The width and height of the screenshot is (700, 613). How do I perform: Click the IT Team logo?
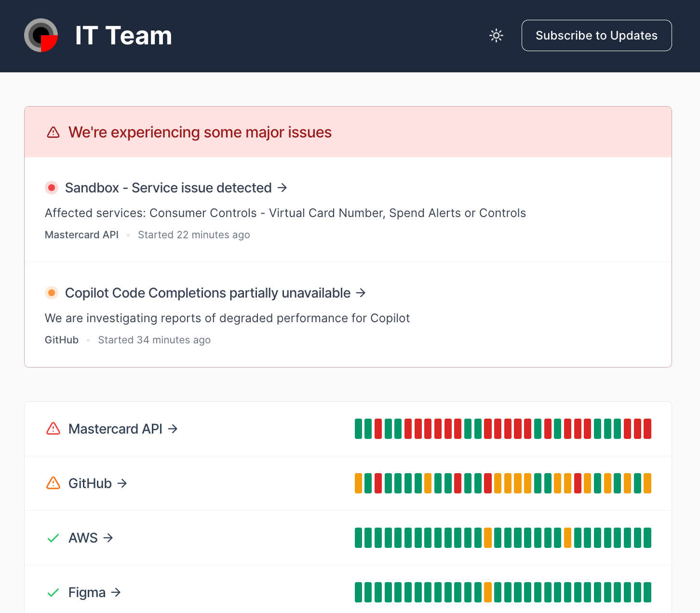point(41,35)
